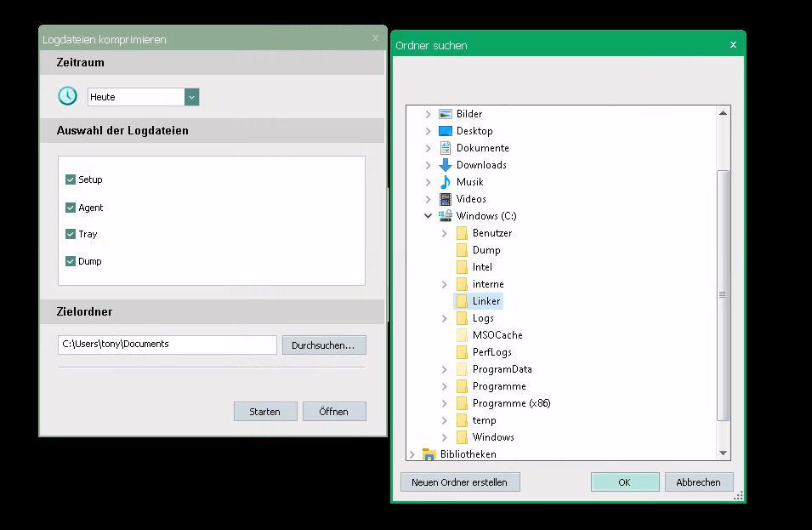Click the Benutzer folder icon
812x530 pixels.
(x=462, y=233)
